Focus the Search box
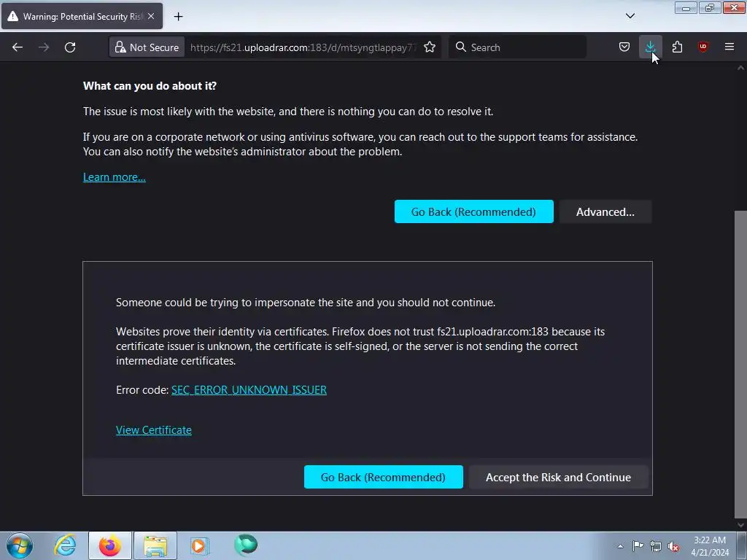The image size is (747, 560). coord(518,47)
